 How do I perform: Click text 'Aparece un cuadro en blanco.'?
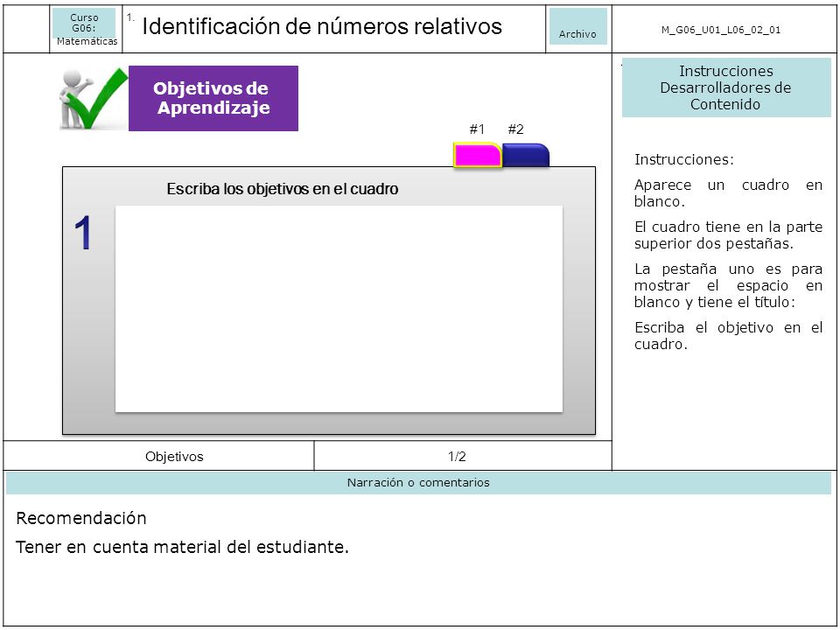[x=728, y=192]
